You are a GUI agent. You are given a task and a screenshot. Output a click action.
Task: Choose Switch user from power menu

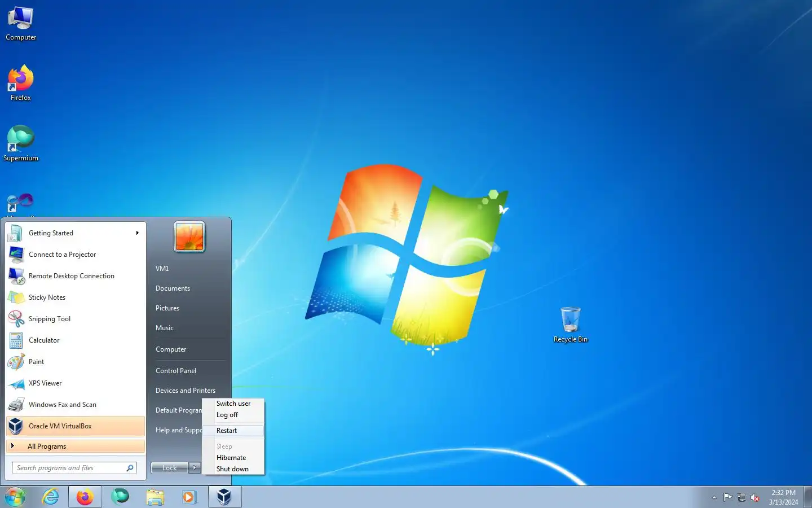click(233, 404)
